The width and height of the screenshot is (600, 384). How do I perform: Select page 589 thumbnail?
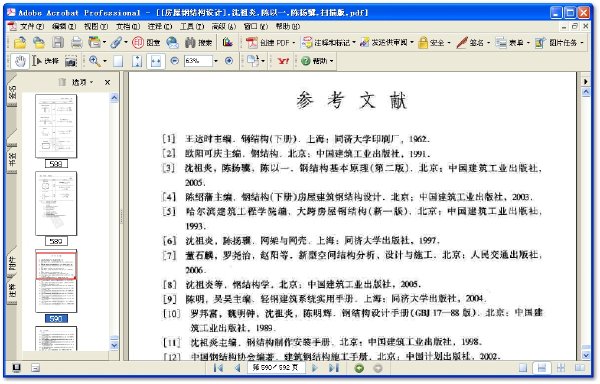pos(56,203)
